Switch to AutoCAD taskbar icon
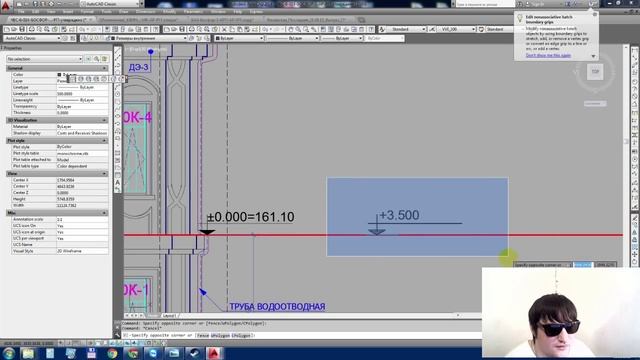 [x=214, y=353]
